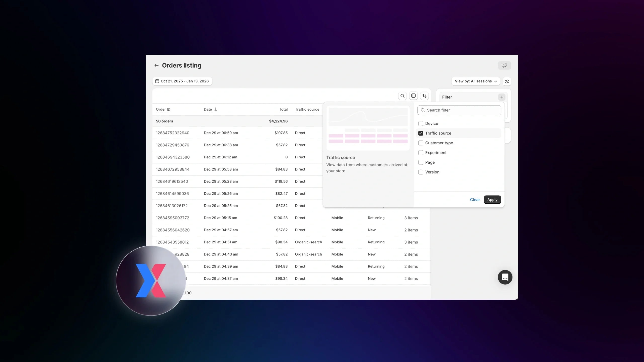Select the Version filter checkbox
The width and height of the screenshot is (644, 362).
(x=421, y=172)
